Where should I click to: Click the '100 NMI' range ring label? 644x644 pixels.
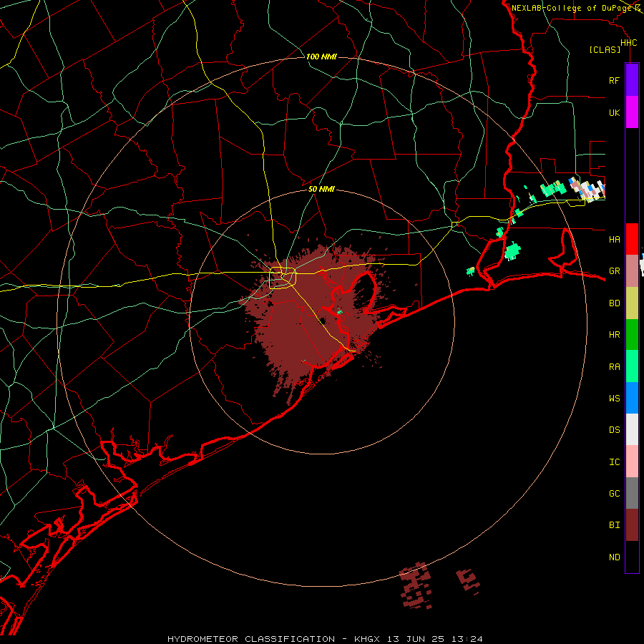click(x=321, y=57)
